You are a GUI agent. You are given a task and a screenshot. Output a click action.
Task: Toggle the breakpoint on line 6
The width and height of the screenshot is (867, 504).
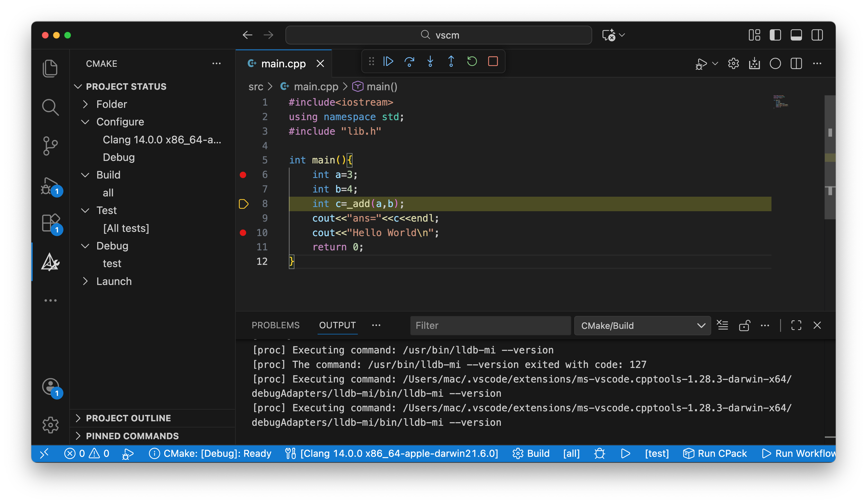243,175
